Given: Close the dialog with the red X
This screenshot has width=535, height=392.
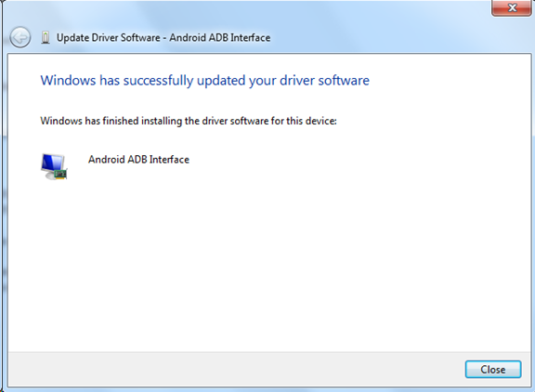Looking at the screenshot, I should pyautogui.click(x=511, y=7).
